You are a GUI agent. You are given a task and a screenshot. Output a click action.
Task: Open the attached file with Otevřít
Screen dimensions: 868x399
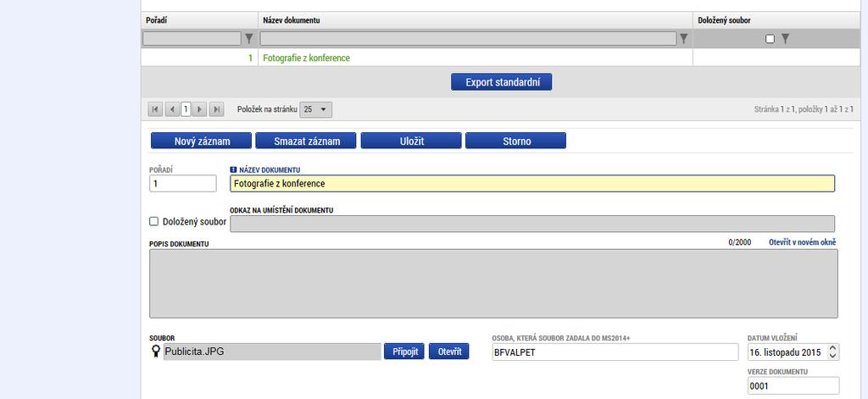point(449,352)
